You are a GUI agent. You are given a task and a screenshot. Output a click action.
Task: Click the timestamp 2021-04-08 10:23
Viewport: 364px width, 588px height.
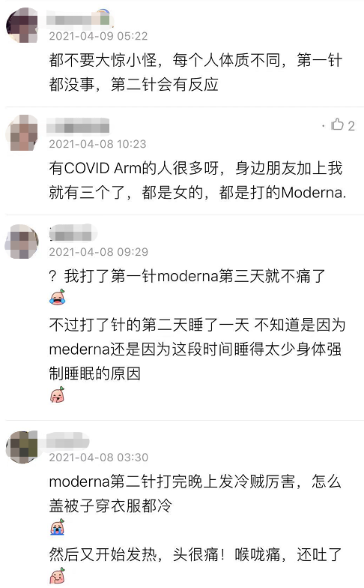click(x=97, y=144)
